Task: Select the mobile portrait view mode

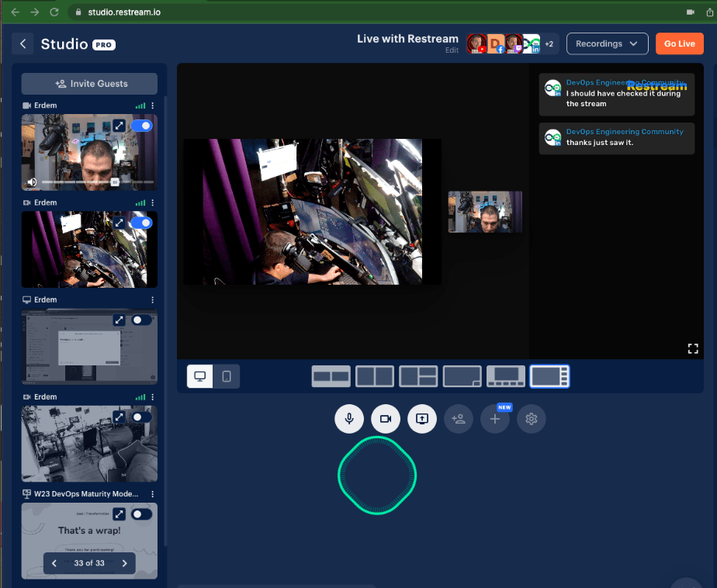Action: [227, 376]
